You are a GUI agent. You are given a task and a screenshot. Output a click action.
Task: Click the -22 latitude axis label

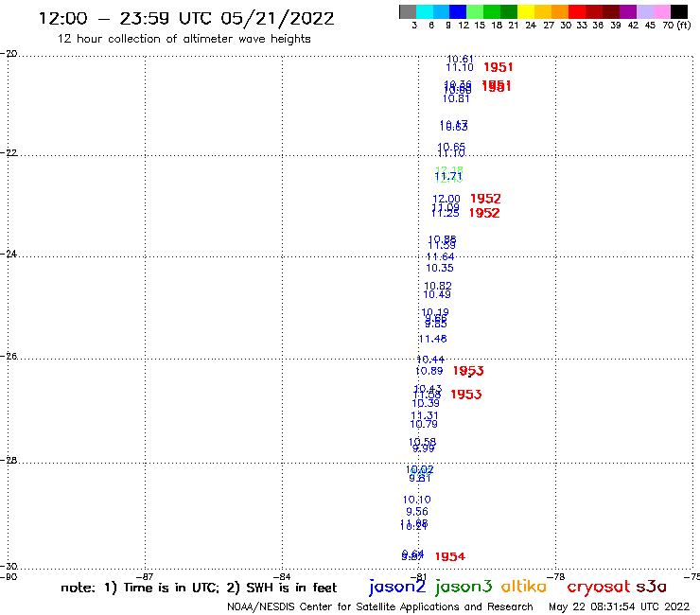point(9,152)
